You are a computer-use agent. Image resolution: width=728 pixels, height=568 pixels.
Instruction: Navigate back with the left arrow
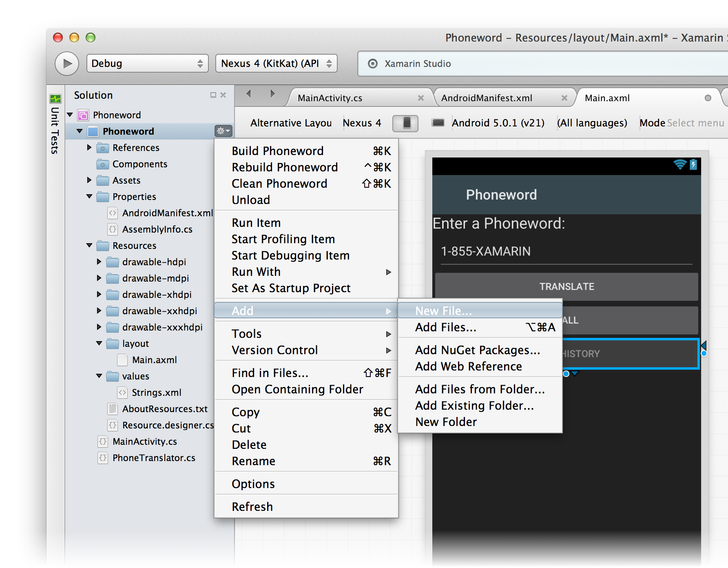point(248,94)
